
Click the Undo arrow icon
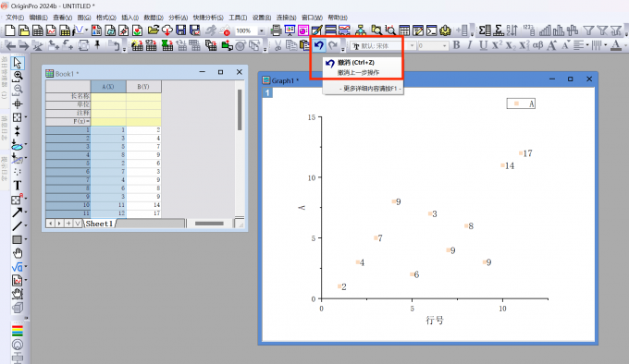[x=319, y=45]
